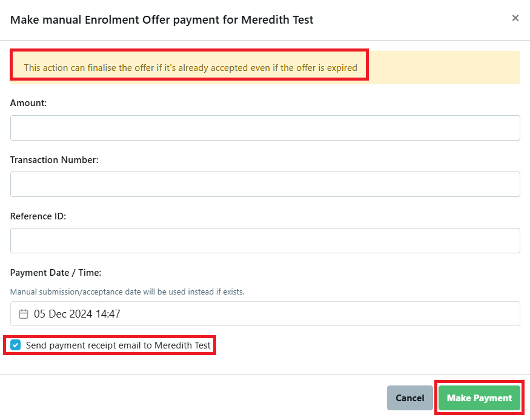
Task: Click the 'Amount:' field label
Action: (28, 102)
